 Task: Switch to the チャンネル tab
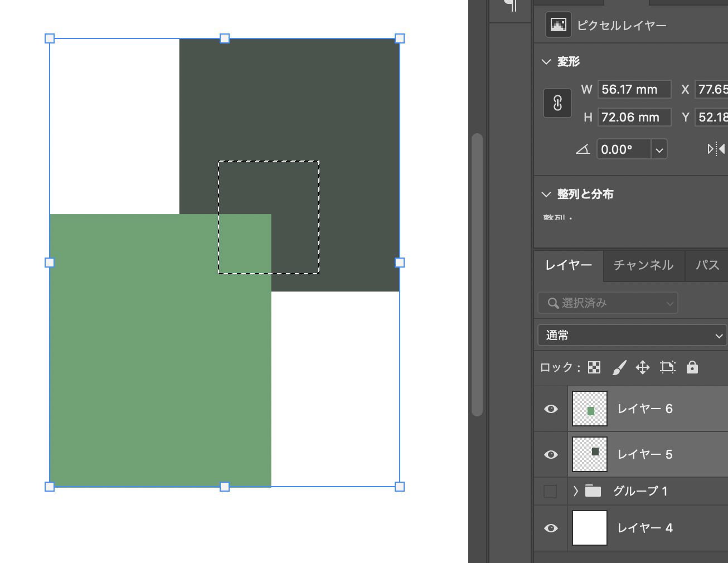(x=643, y=266)
